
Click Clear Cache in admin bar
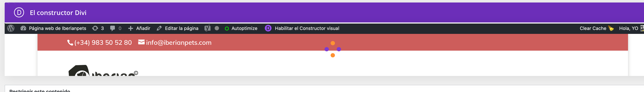[x=593, y=28]
